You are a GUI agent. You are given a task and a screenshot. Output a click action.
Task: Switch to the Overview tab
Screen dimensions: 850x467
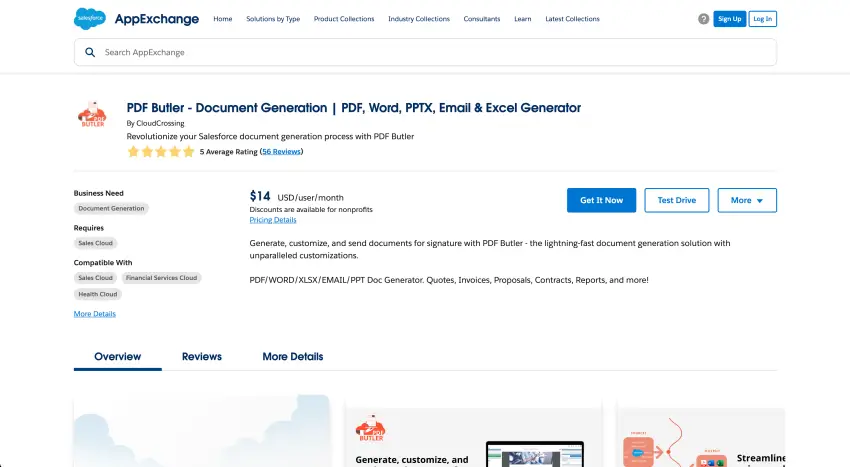pos(118,356)
